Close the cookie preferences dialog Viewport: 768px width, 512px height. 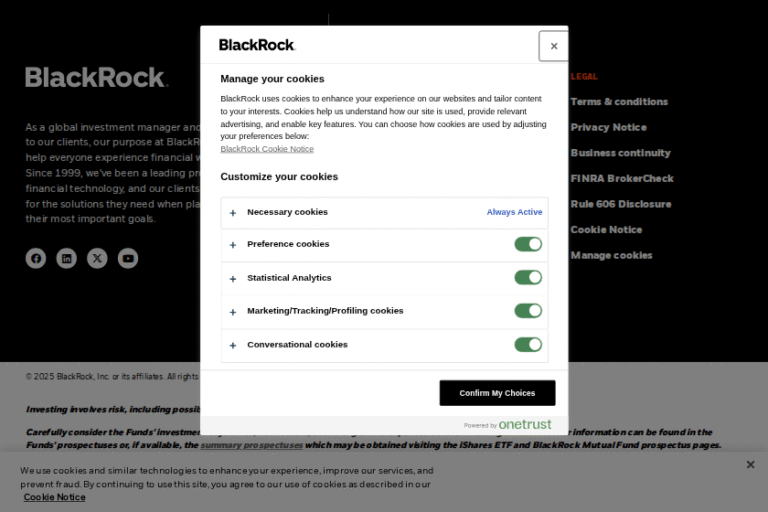click(x=553, y=46)
